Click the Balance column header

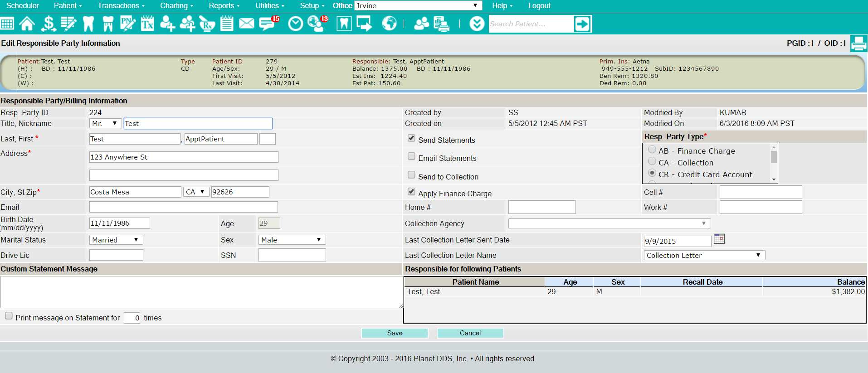tap(814, 282)
